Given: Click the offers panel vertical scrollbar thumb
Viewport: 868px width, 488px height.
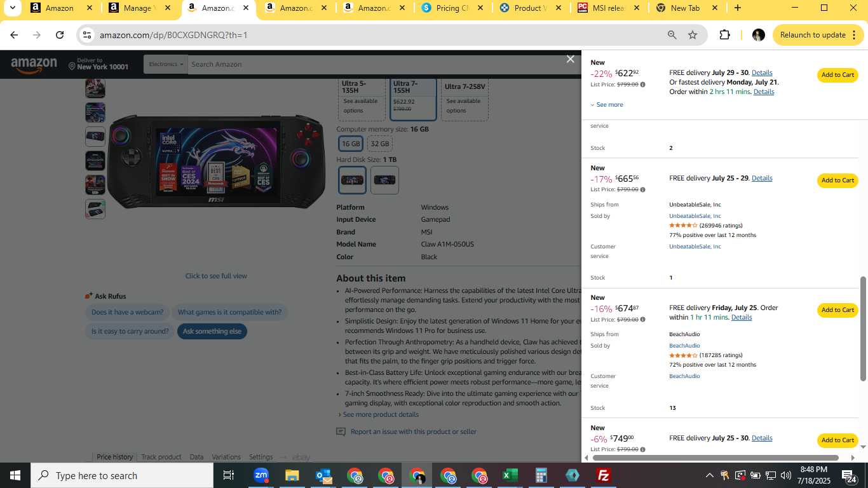Looking at the screenshot, I should click(863, 329).
